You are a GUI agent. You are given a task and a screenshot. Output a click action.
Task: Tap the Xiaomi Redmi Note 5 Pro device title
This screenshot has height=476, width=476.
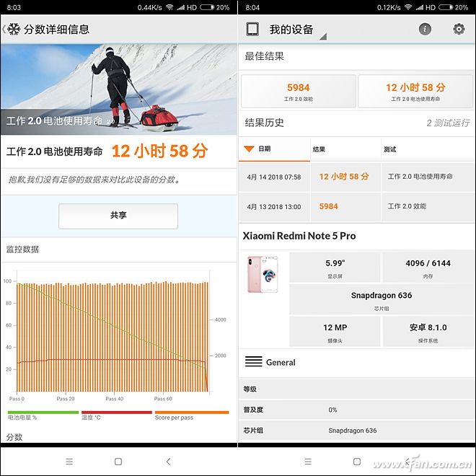tap(299, 236)
